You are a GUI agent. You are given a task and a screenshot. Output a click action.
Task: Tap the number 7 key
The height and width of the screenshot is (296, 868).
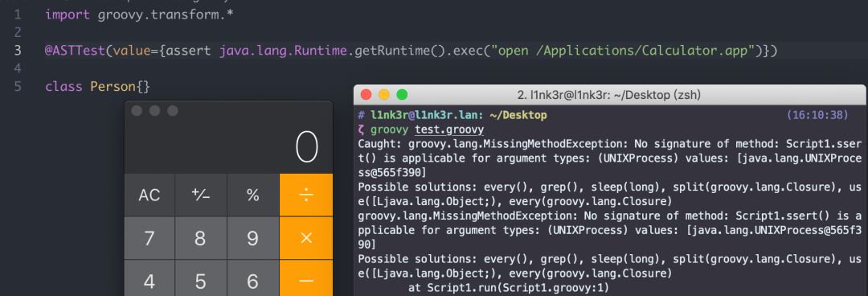click(149, 238)
